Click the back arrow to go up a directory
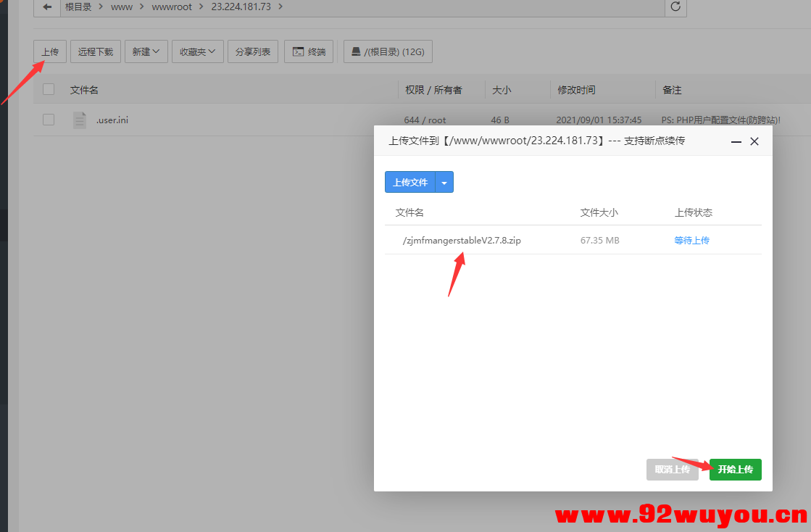This screenshot has width=811, height=532. pyautogui.click(x=46, y=8)
